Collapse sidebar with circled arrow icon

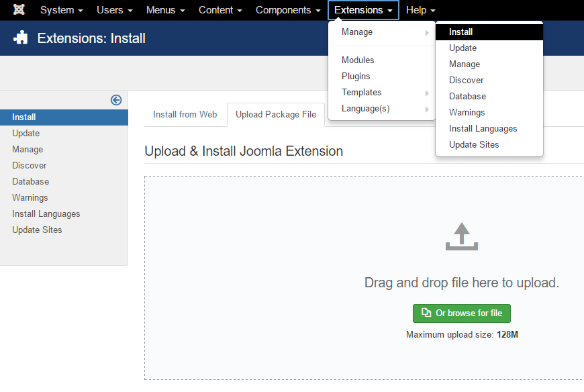(x=116, y=100)
